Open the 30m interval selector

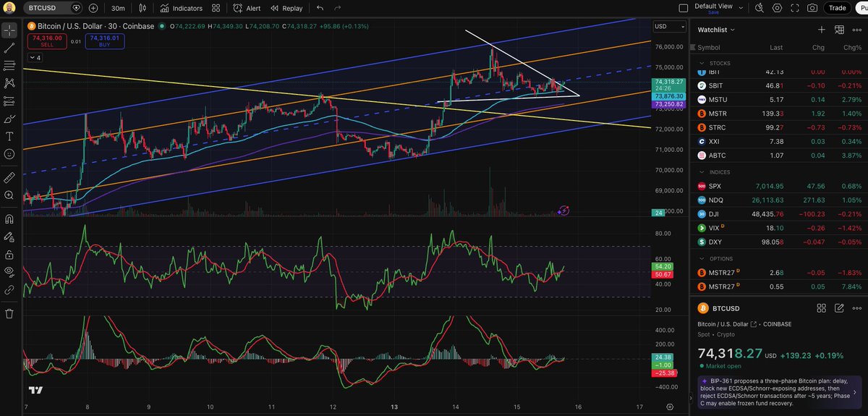coord(118,8)
